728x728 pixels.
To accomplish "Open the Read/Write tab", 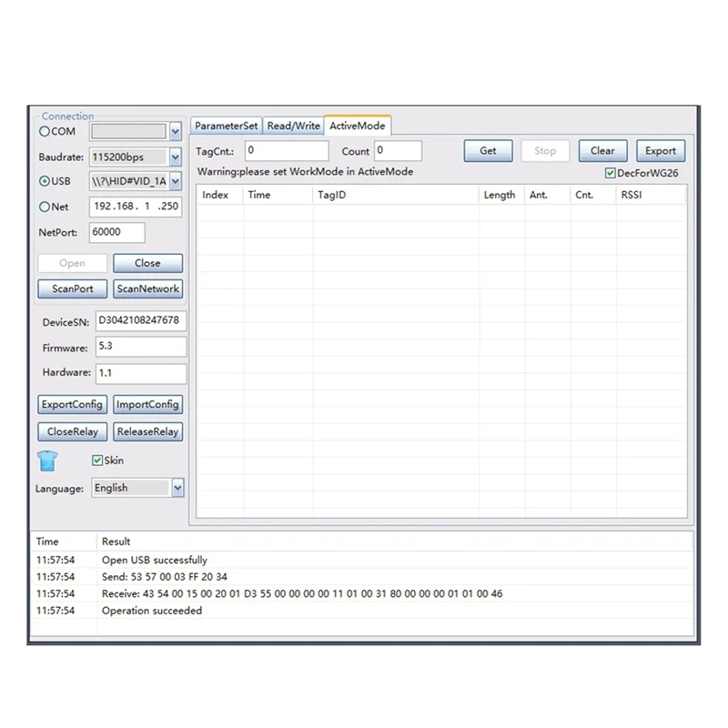I will coord(293,126).
